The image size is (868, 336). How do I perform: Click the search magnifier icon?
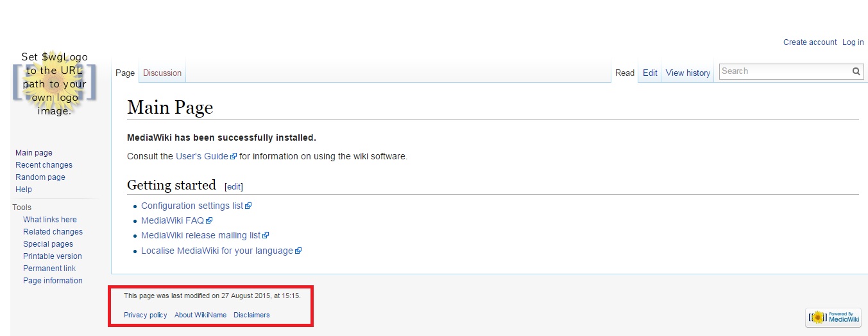click(856, 71)
